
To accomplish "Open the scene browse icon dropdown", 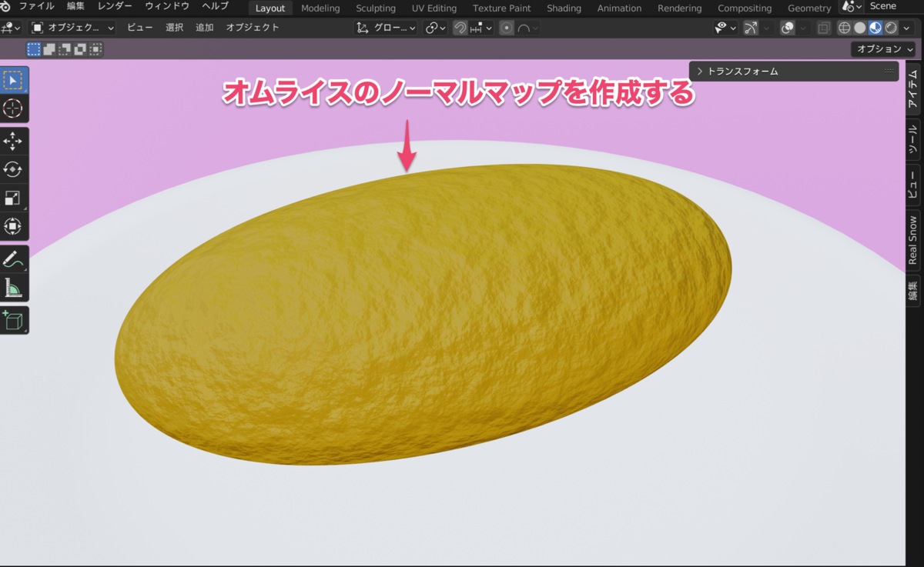I will click(x=852, y=7).
